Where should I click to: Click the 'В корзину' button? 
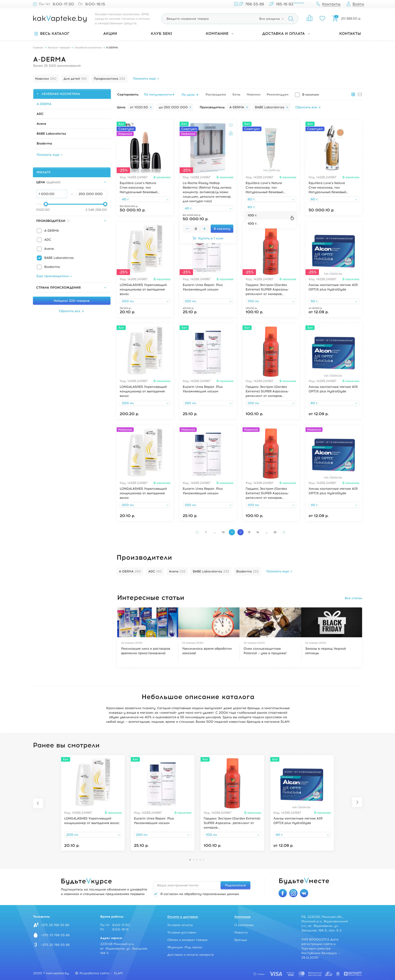222,229
